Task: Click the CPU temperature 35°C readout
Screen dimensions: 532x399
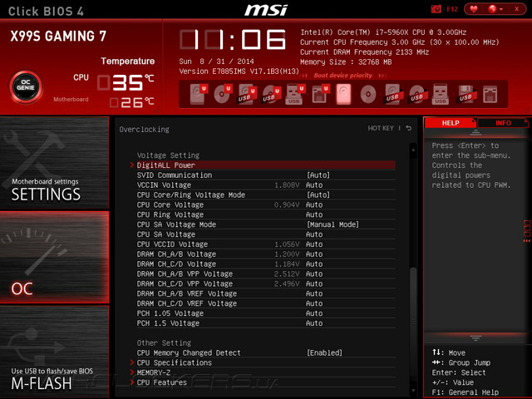Action: tap(126, 82)
